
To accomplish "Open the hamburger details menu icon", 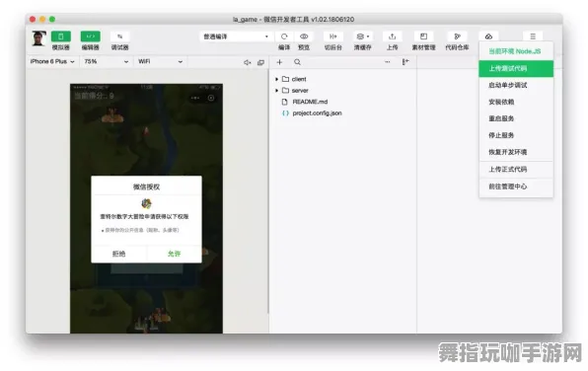I will (533, 37).
